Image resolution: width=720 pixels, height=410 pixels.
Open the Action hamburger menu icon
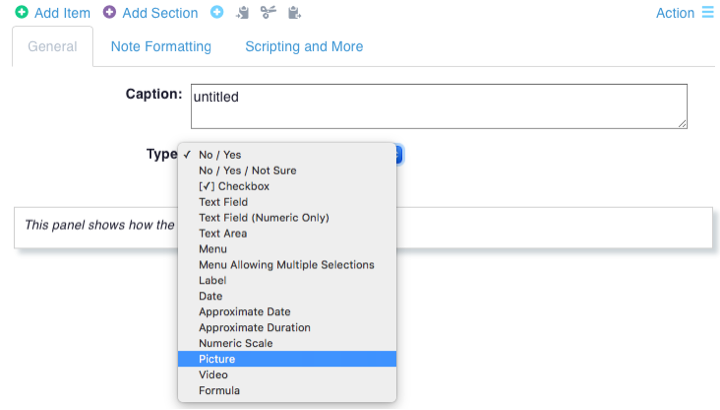coord(708,13)
